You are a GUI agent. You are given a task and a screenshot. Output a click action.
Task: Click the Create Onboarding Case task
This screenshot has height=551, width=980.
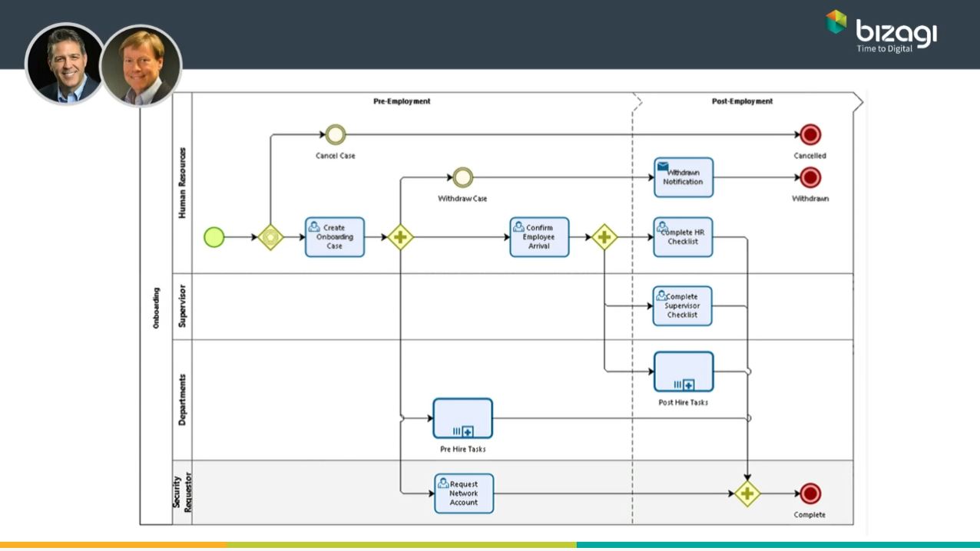click(x=335, y=237)
